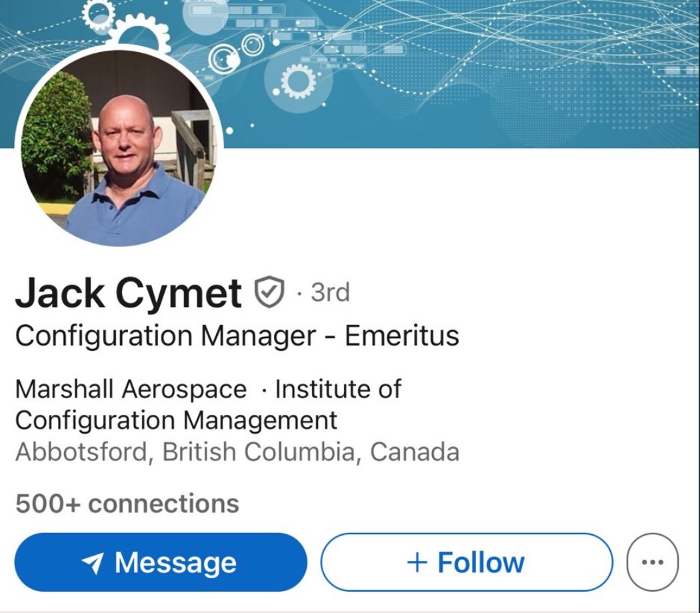Click the 3rd degree connection label
The image size is (700, 613).
331,292
